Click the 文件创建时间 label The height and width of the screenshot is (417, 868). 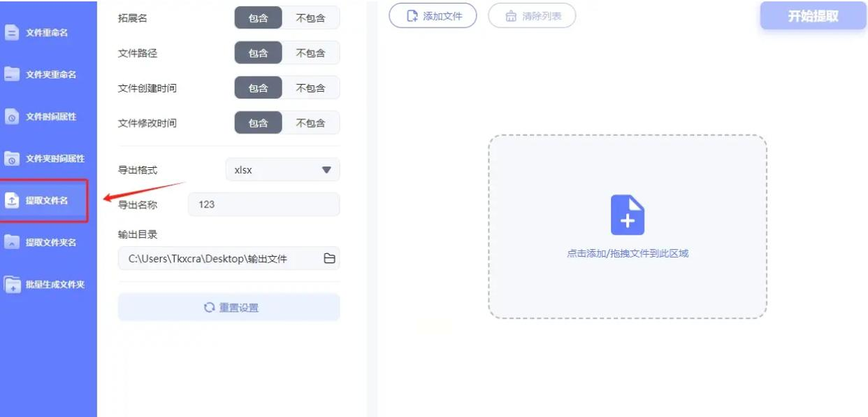147,88
